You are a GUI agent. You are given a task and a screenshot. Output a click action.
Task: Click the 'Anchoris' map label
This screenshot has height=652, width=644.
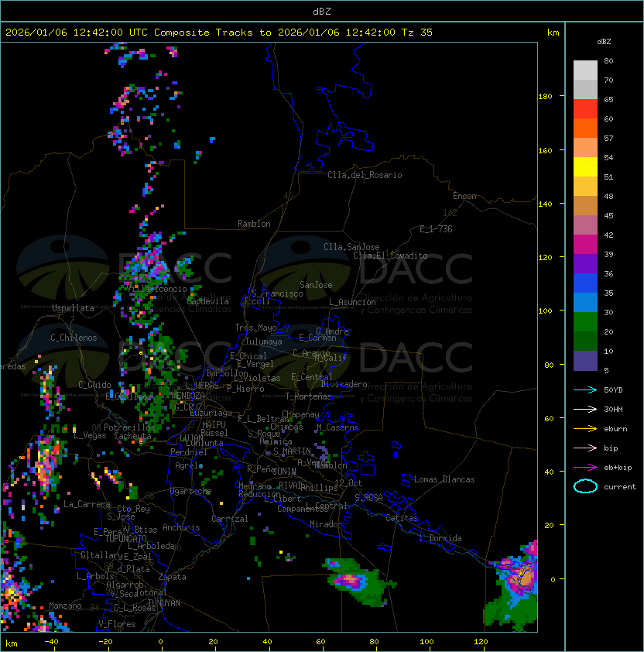click(181, 527)
